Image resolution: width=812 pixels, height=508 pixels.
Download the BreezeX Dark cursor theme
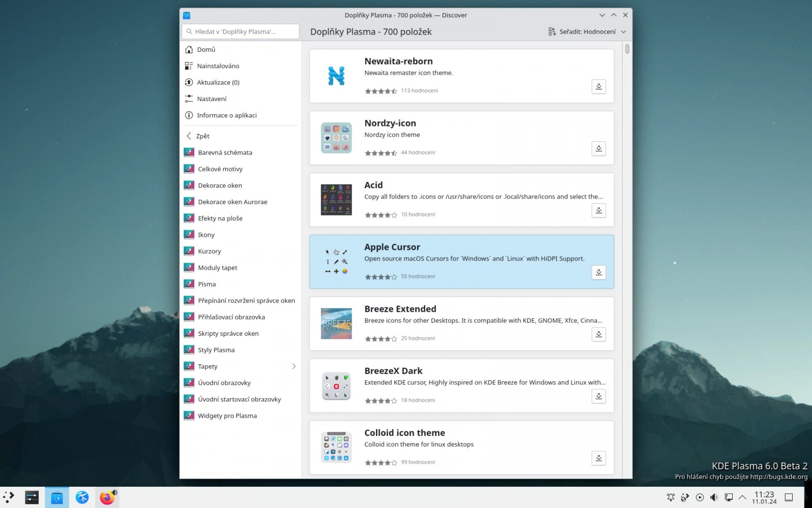[599, 397]
